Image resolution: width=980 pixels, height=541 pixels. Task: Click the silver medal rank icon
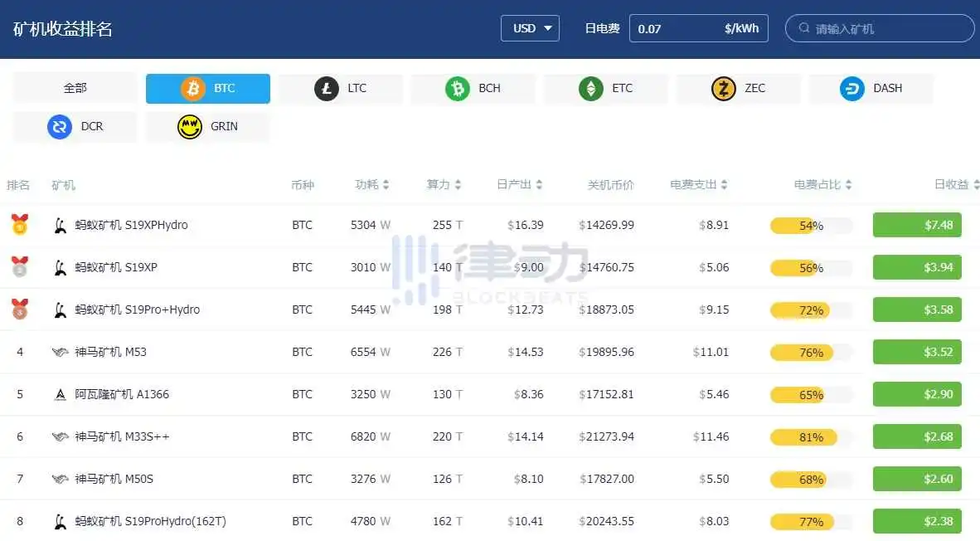[19, 266]
